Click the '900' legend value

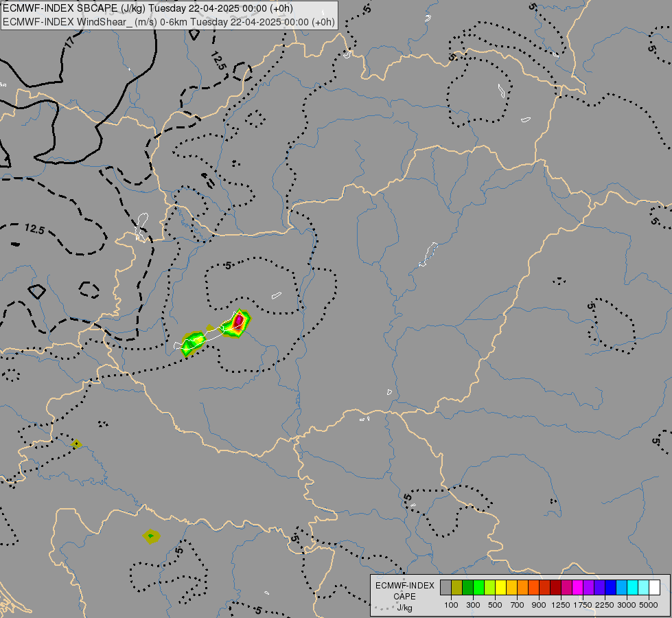539,605
